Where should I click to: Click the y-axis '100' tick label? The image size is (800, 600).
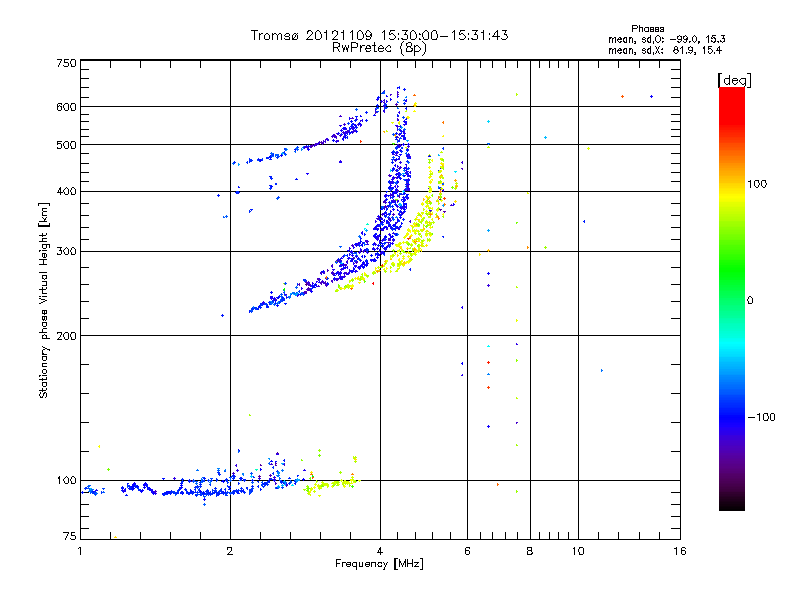(66, 481)
